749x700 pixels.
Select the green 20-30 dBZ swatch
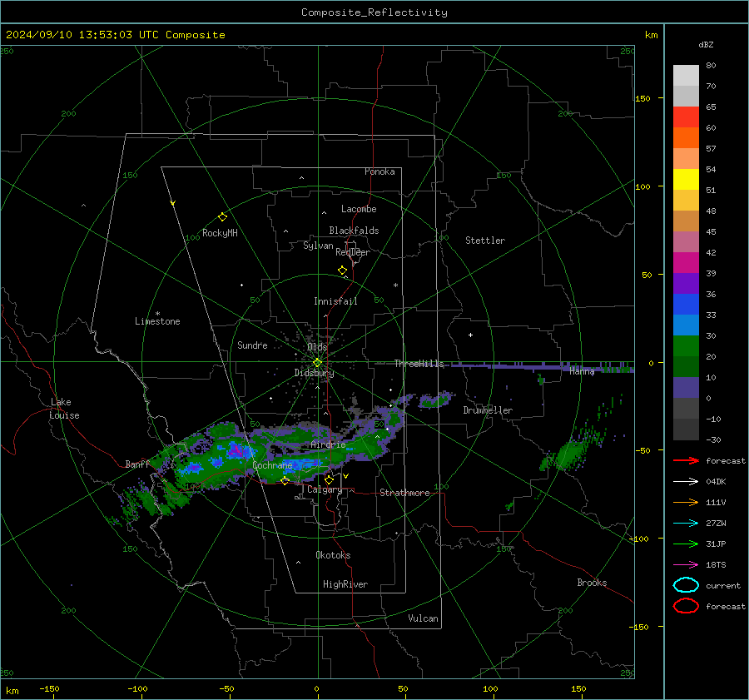click(x=686, y=346)
